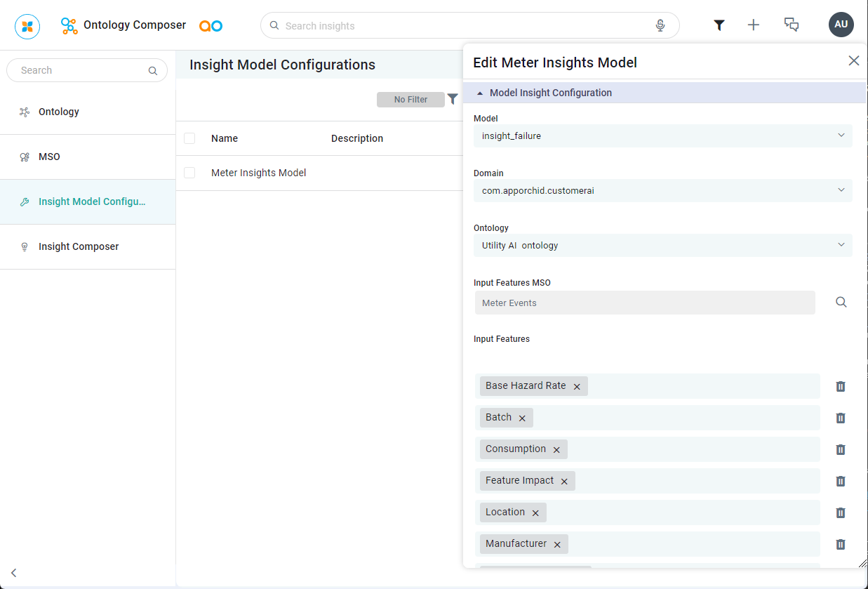Open Insight Composer in the sidebar
This screenshot has height=589, width=868.
[79, 246]
